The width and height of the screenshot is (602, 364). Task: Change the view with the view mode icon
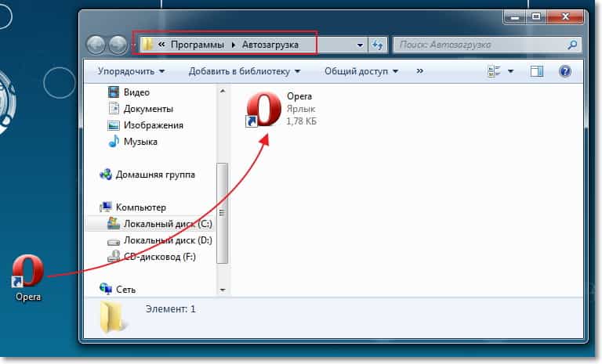click(494, 71)
